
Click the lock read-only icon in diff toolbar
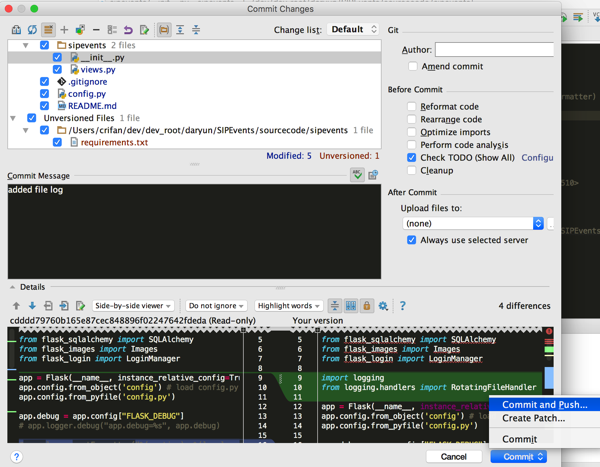pos(367,306)
